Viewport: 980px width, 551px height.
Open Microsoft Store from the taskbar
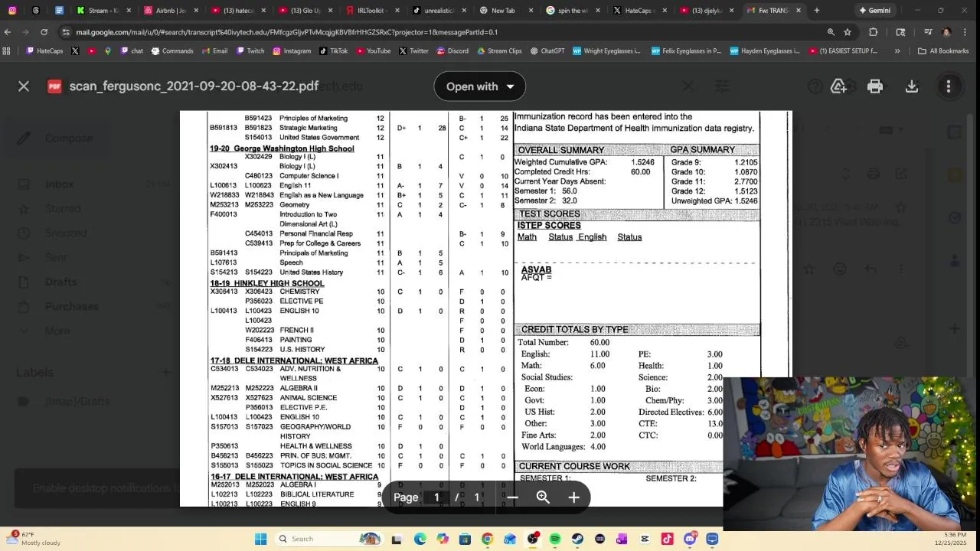click(x=465, y=539)
